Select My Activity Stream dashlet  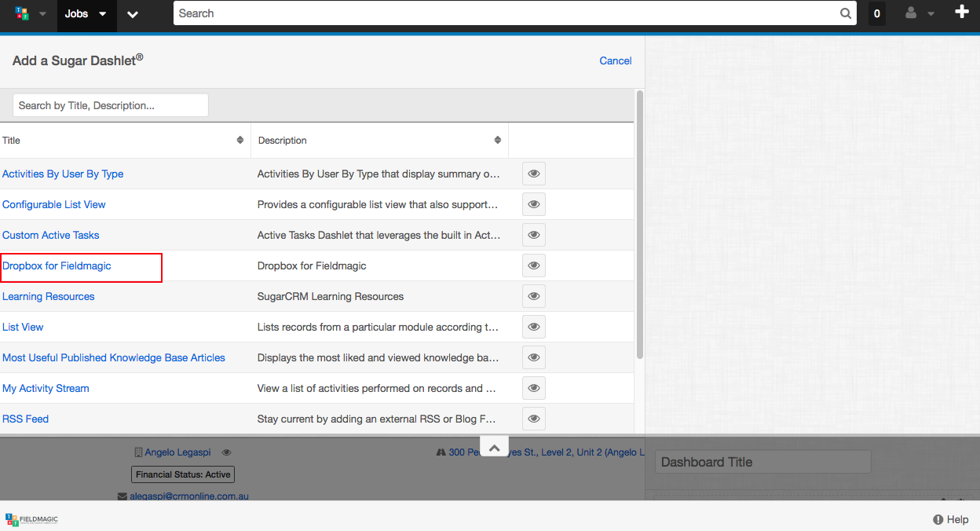[x=46, y=388]
